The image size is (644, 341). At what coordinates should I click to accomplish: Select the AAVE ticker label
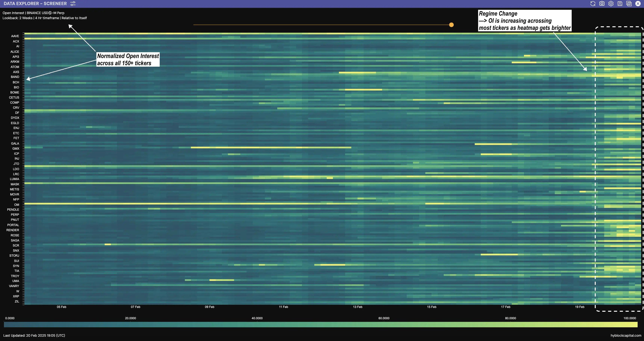coord(15,36)
